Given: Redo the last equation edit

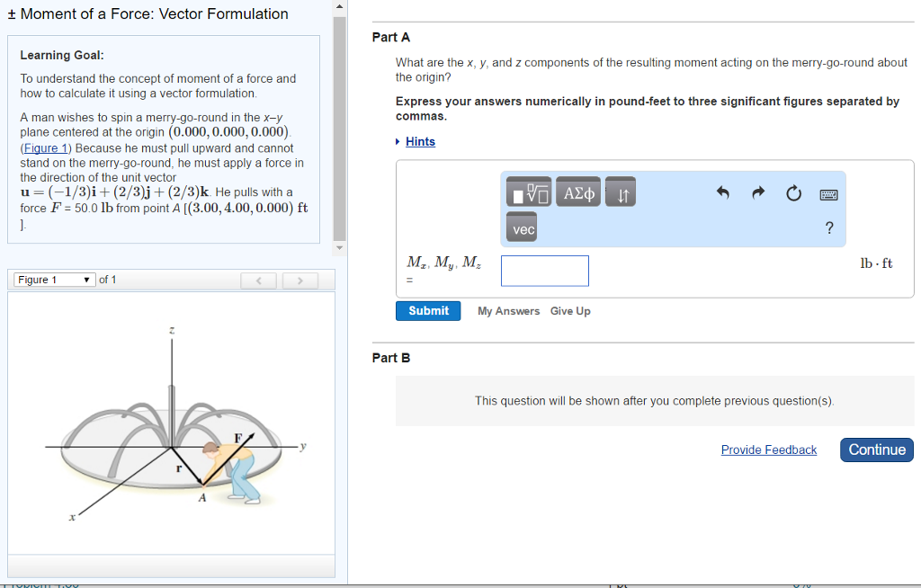Looking at the screenshot, I should click(757, 192).
